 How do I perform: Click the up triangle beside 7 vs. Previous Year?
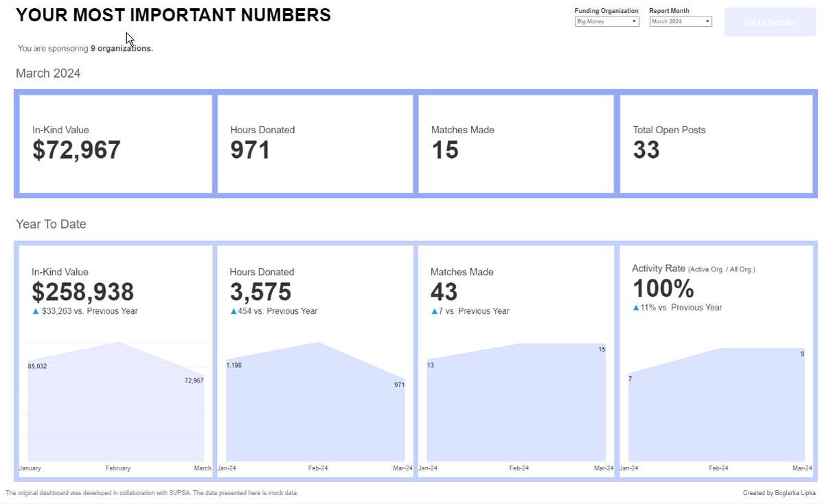[434, 311]
